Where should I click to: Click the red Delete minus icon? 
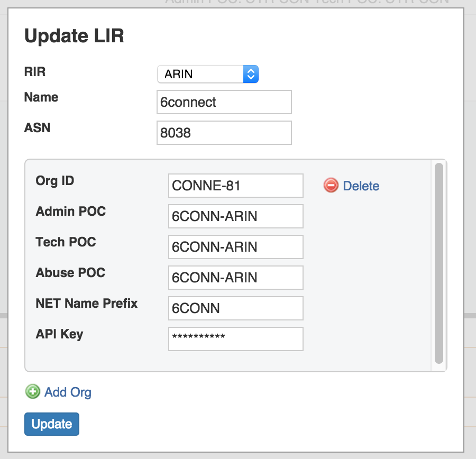pos(331,186)
